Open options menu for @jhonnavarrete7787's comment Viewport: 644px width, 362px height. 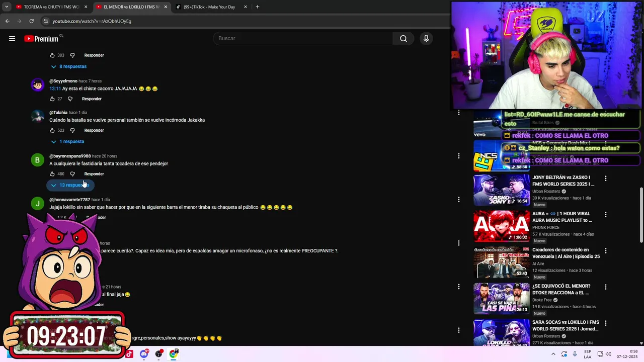tap(458, 200)
